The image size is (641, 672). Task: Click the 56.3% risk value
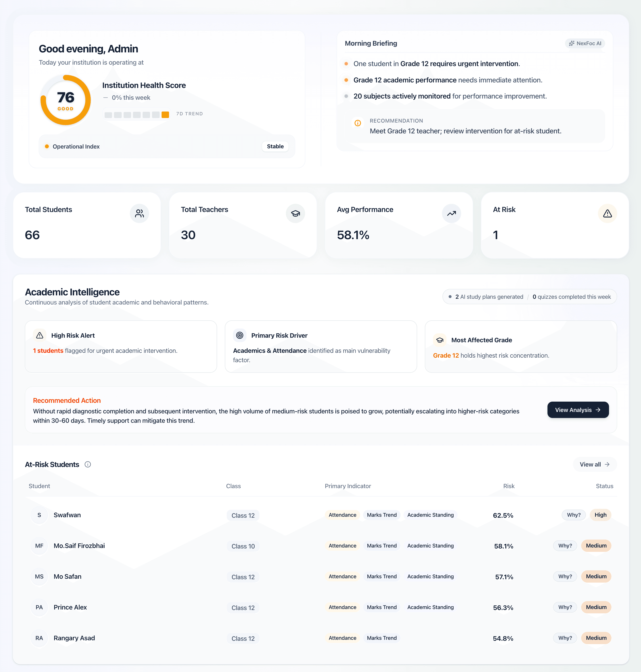pos(503,607)
